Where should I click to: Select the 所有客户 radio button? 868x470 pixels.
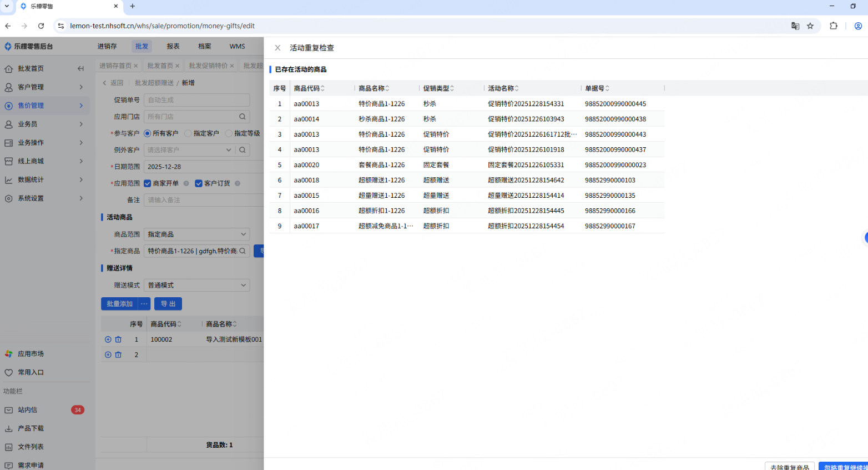click(148, 133)
